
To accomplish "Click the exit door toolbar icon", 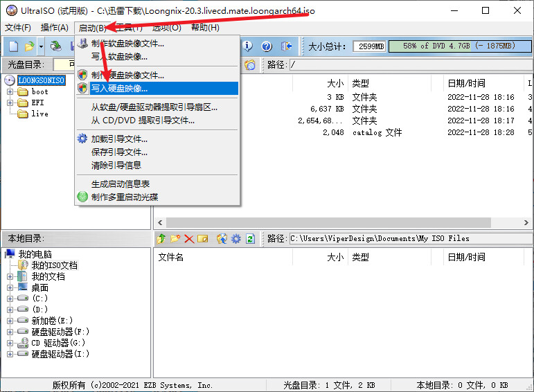I will point(287,46).
